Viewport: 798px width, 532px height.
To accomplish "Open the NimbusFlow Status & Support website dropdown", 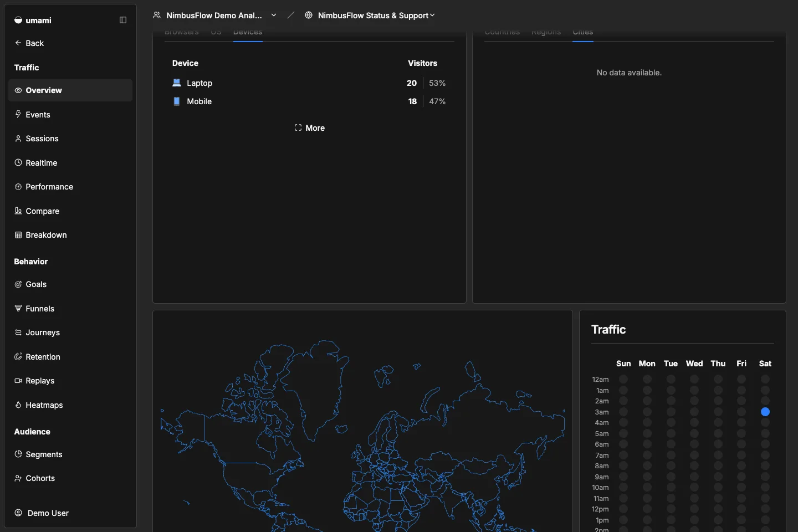I will point(370,16).
